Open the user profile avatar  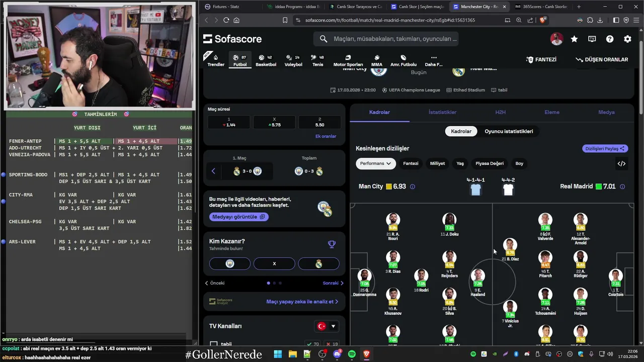(x=556, y=39)
